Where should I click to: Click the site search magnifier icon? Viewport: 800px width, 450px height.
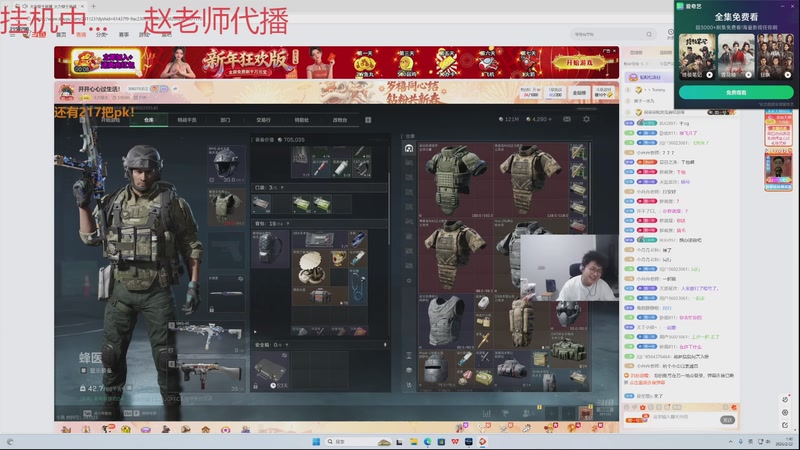click(649, 34)
